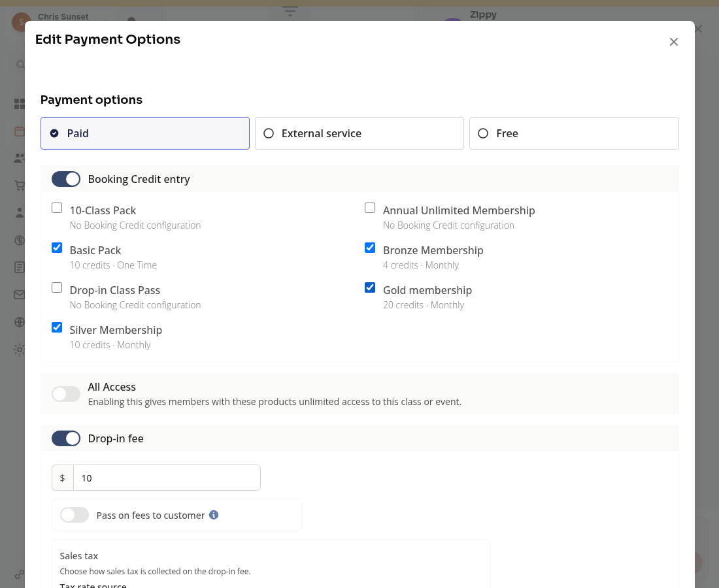Viewport: 719px width, 588px height.
Task: Uncheck the Silver Membership checkbox
Action: 57,328
